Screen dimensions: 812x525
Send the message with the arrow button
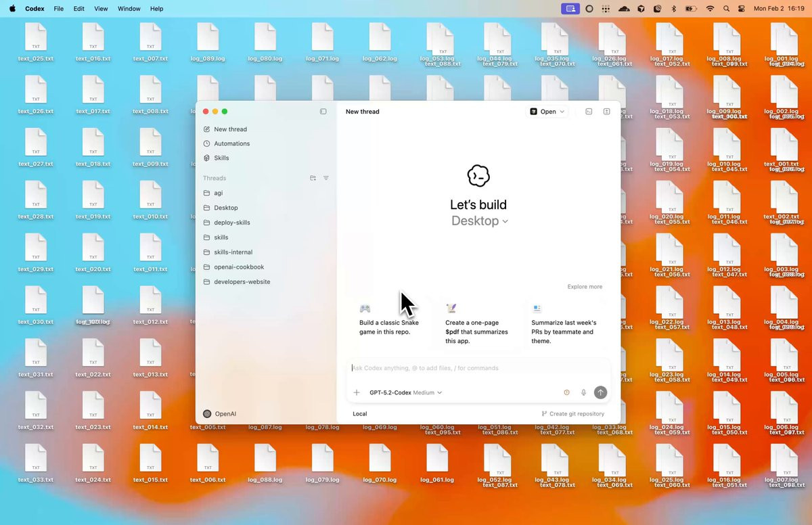600,392
